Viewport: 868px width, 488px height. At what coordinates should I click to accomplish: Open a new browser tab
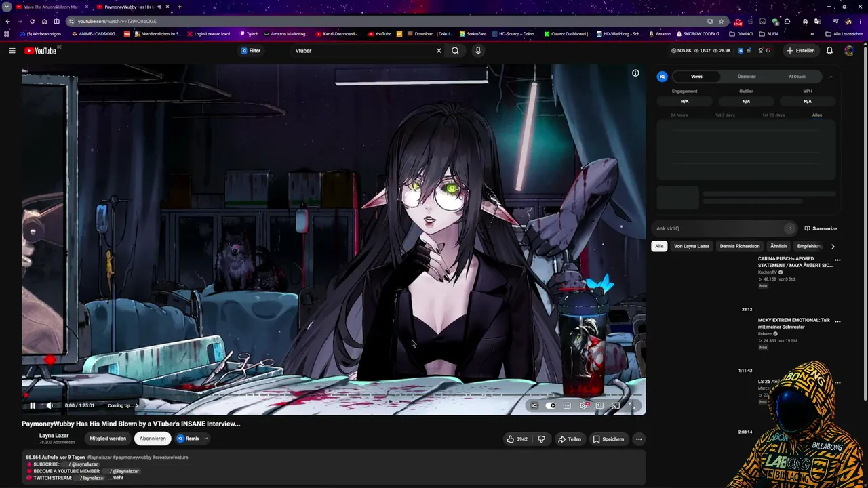click(180, 7)
